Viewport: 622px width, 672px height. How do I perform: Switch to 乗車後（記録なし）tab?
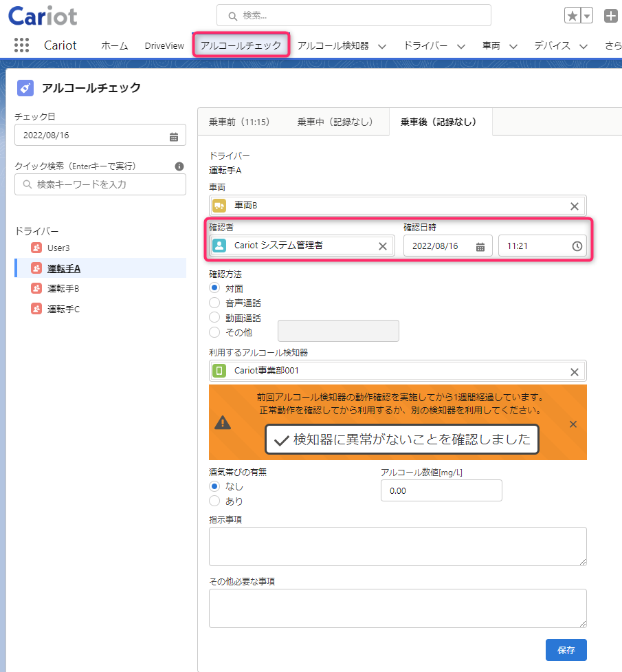coord(441,122)
